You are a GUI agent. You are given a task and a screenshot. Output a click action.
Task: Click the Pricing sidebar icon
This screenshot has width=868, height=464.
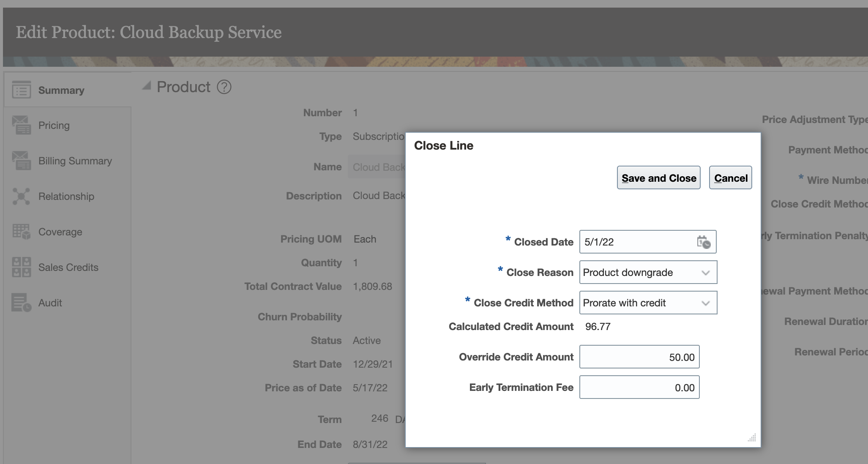21,125
